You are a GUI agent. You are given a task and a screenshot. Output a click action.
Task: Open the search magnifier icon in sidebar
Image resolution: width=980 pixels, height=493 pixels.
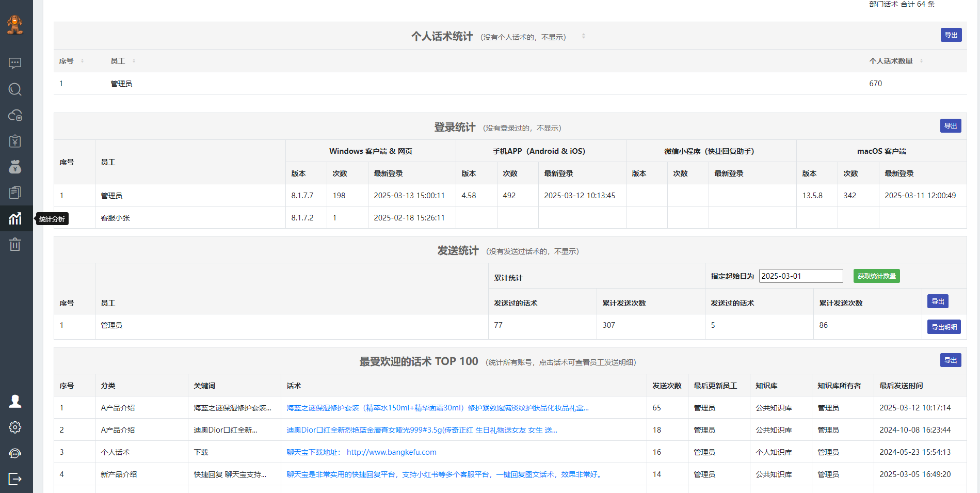pos(15,89)
